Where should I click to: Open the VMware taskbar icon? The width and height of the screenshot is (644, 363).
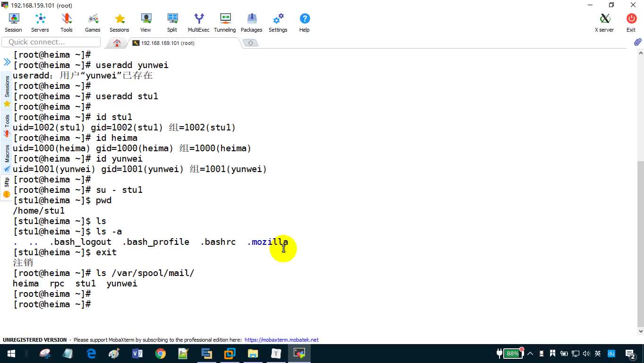click(230, 354)
